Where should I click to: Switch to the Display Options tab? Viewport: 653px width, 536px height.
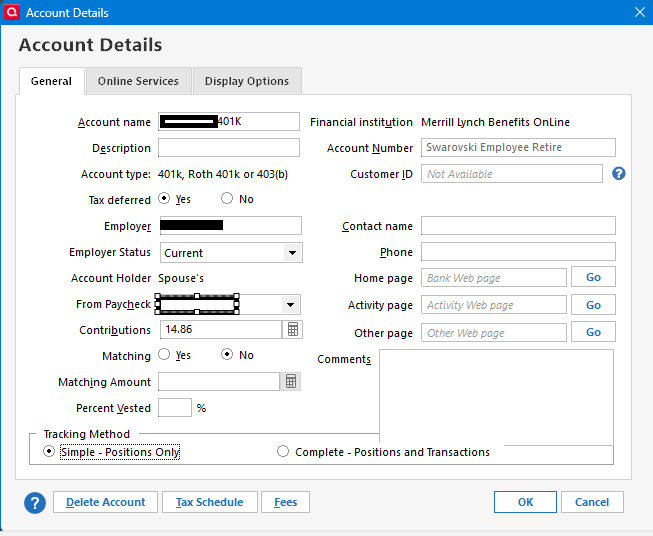point(247,81)
